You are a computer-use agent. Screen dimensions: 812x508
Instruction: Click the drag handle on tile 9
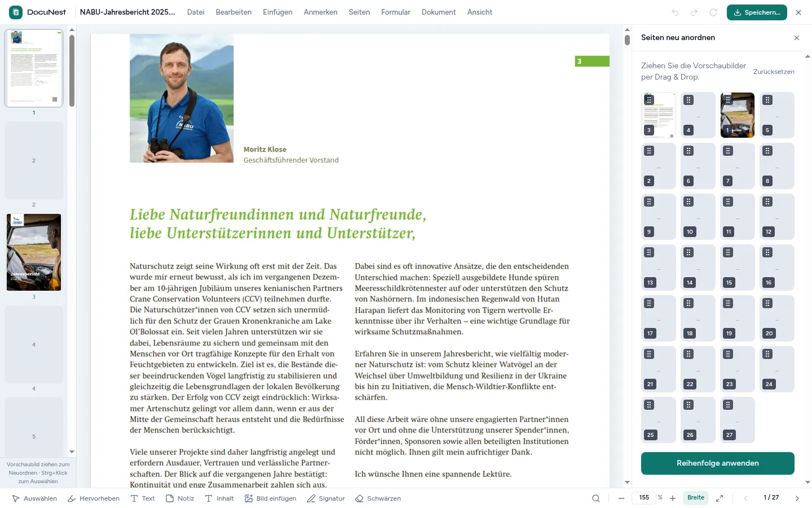pyautogui.click(x=649, y=202)
